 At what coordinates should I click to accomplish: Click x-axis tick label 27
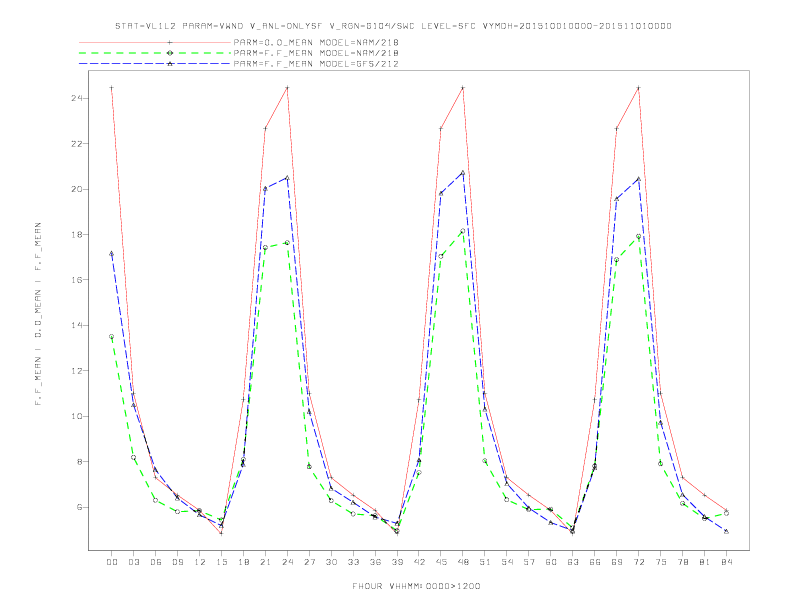309,562
